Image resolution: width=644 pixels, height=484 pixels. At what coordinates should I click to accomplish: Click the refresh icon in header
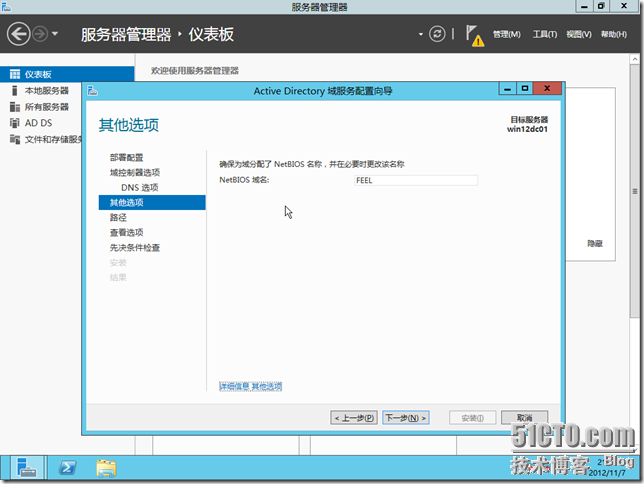[x=437, y=34]
